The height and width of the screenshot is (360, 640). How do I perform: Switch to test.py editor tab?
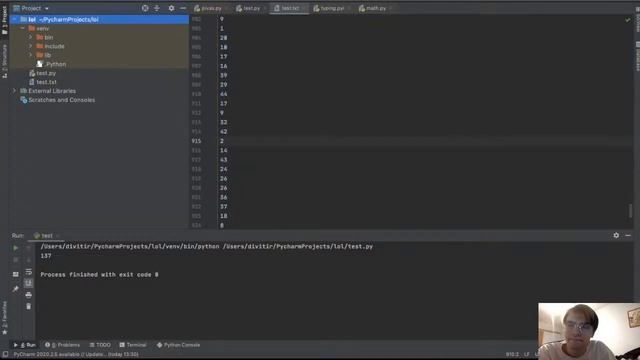coord(250,8)
